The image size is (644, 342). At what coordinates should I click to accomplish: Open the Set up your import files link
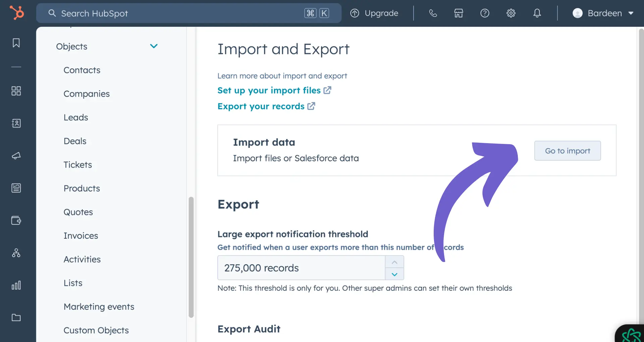click(x=269, y=90)
